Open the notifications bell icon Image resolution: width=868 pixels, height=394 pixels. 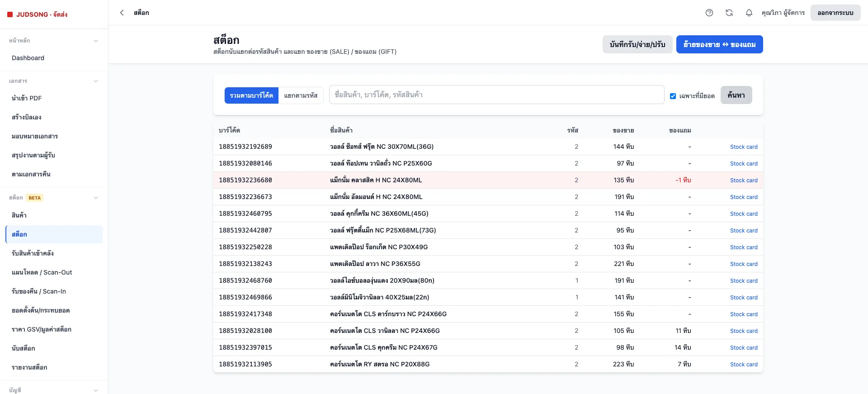(x=749, y=13)
